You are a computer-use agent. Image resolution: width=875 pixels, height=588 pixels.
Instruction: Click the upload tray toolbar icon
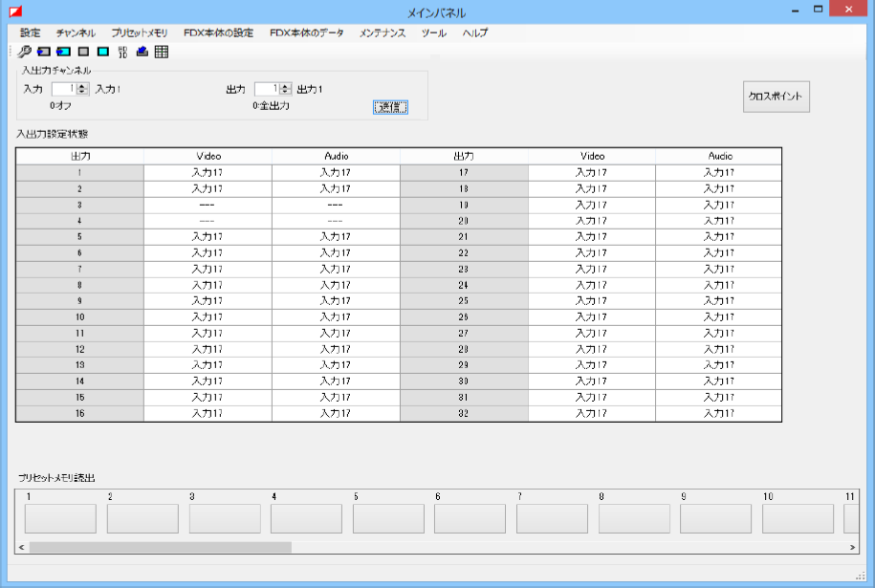tap(142, 52)
